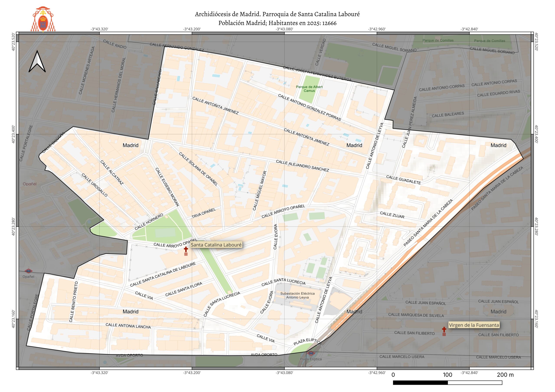Click the Virgen de la Fuensanta cross icon

click(444, 329)
